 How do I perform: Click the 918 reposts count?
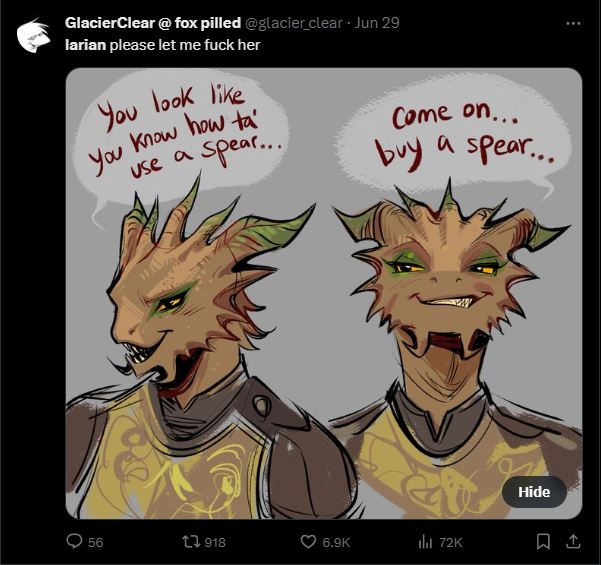point(215,542)
